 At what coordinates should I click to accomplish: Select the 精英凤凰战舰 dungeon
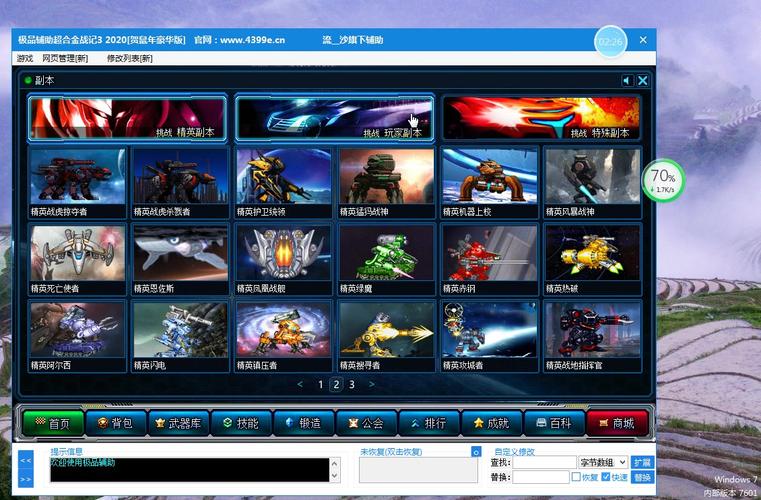coord(283,259)
